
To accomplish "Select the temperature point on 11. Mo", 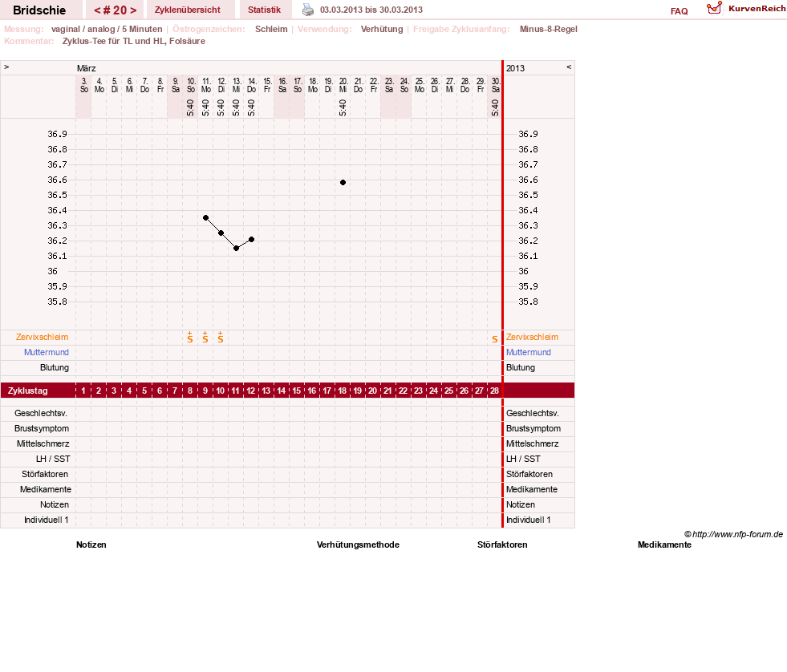I will coord(206,217).
